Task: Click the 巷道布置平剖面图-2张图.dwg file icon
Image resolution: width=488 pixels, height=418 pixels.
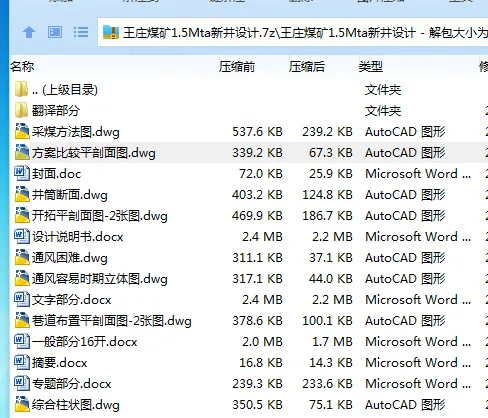Action: (22, 320)
